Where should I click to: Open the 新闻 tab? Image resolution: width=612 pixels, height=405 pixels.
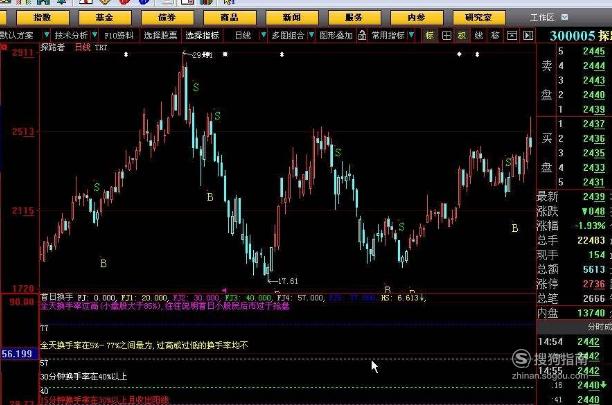coord(292,18)
